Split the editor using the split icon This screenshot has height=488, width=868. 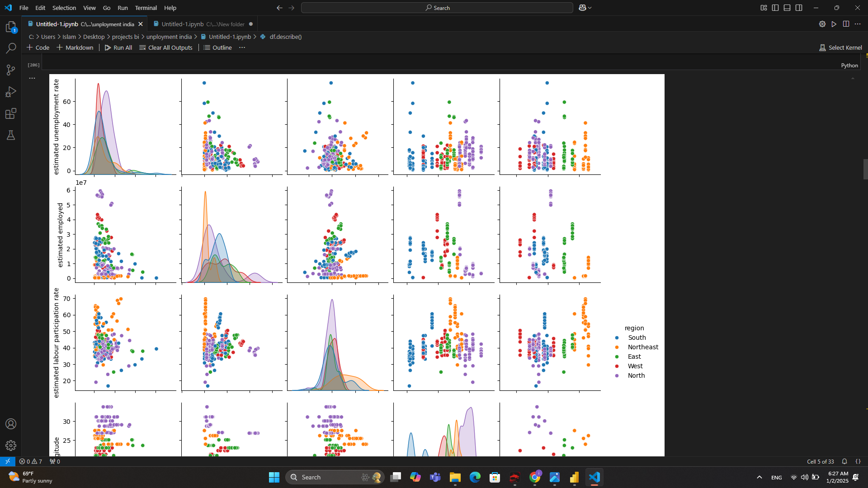846,24
